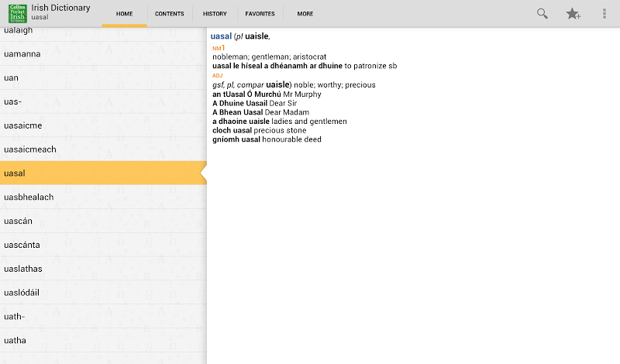Select the word 'uamanna' in the list
Image resolution: width=620 pixels, height=364 pixels.
(x=103, y=53)
